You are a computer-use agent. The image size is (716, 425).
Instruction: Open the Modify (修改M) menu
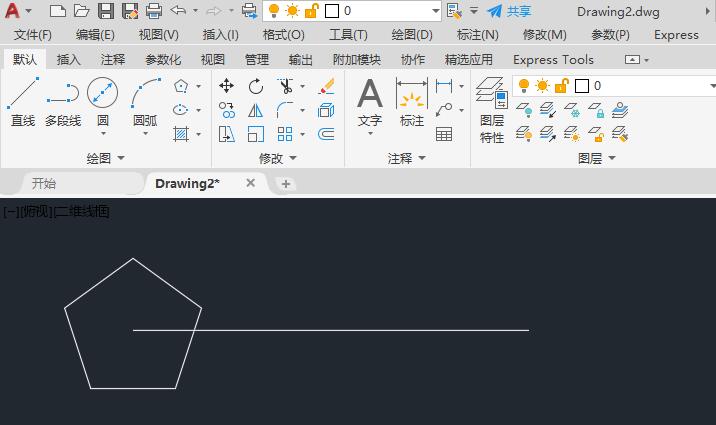click(544, 35)
